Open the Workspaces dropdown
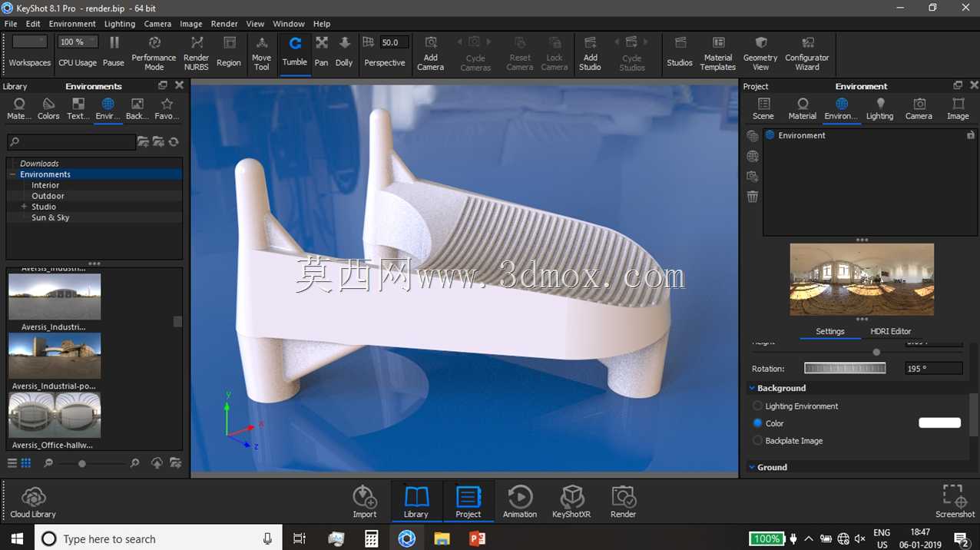Image resolution: width=980 pixels, height=550 pixels. (30, 42)
